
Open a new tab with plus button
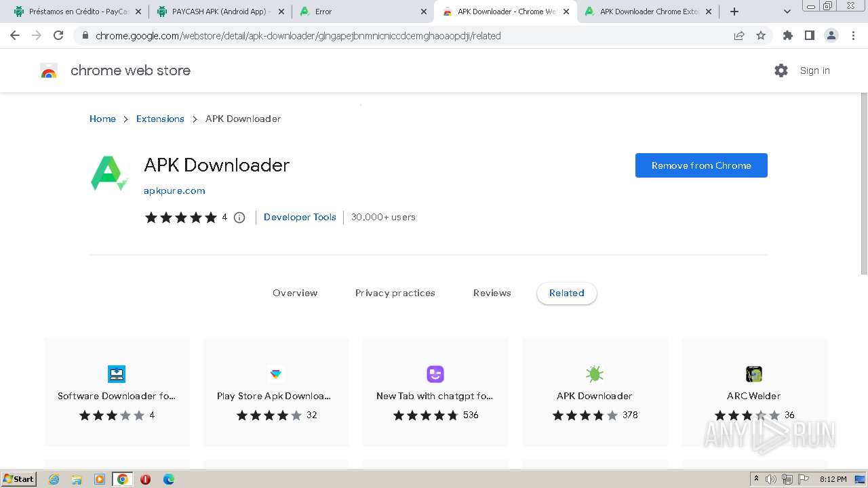pyautogui.click(x=734, y=12)
